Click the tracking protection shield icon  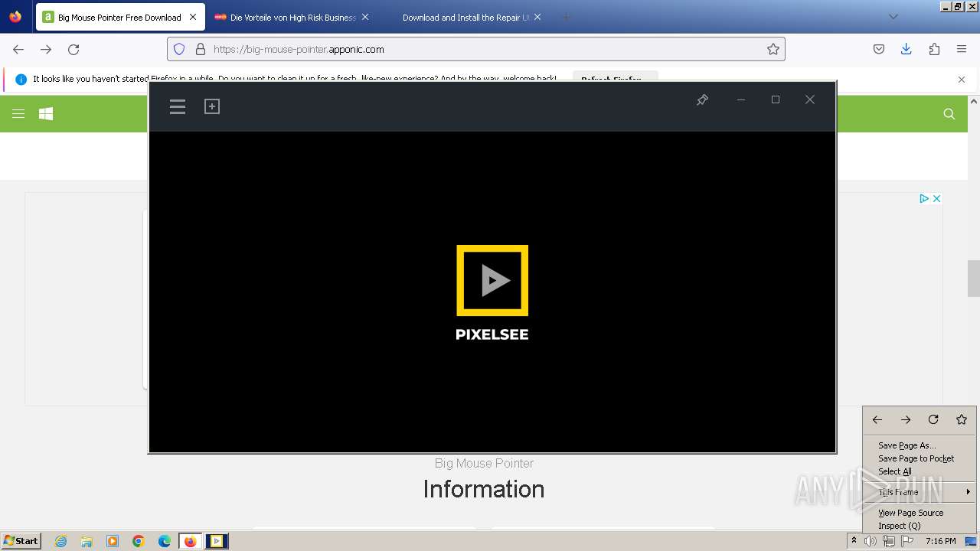point(179,49)
